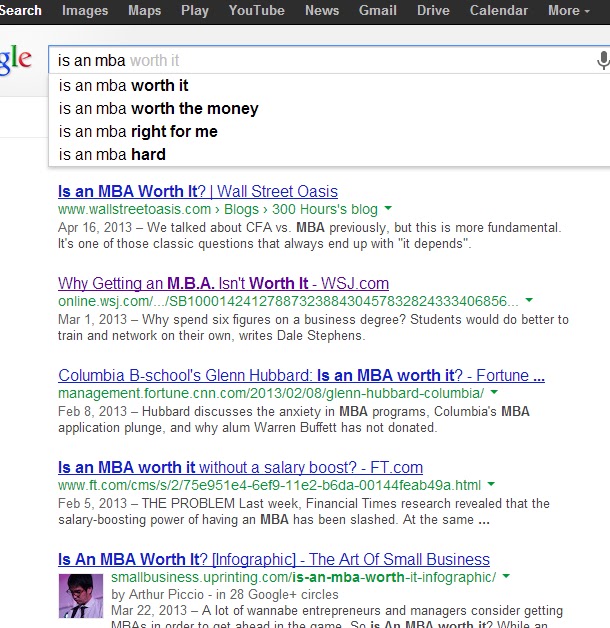Pick suggestion 'is an mba hard'
The height and width of the screenshot is (628, 610).
(329, 155)
